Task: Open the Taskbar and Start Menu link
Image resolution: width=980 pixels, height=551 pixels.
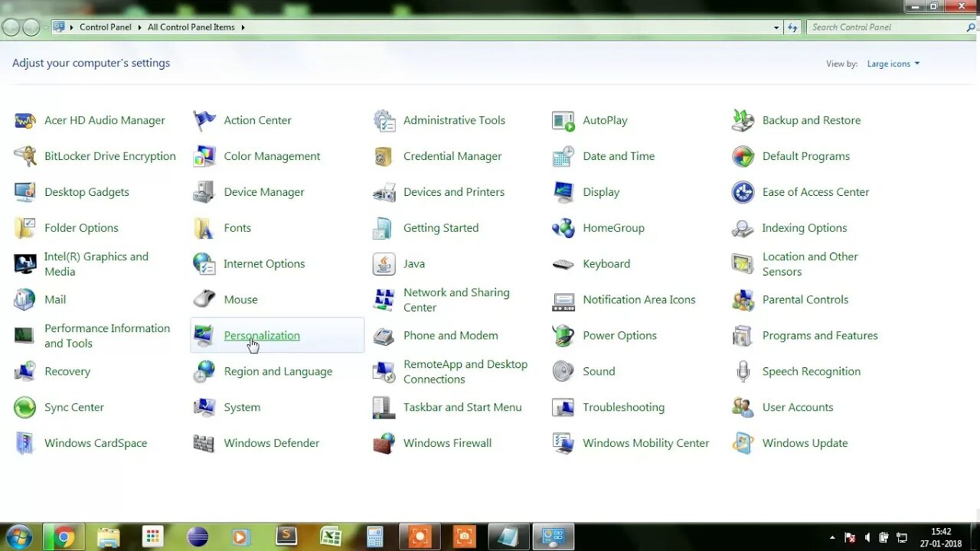Action: click(462, 407)
